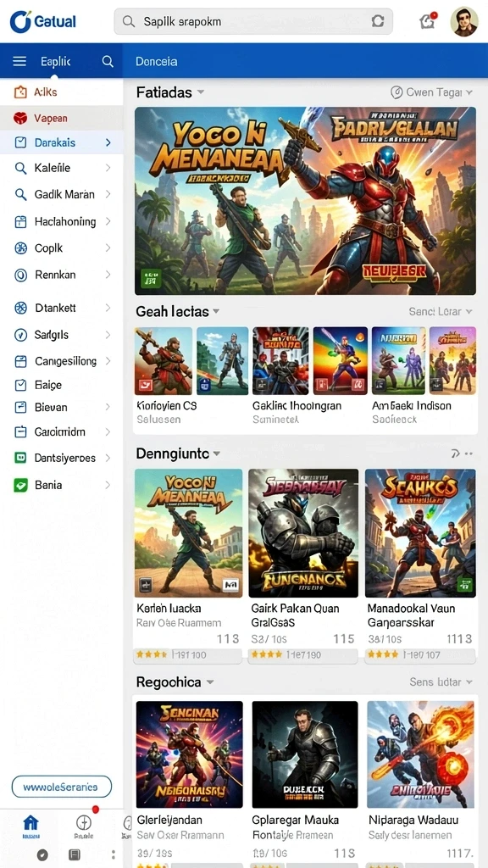The height and width of the screenshot is (868, 488).
Task: Open the Fatiadas section dropdown arrow
Action: point(201,92)
